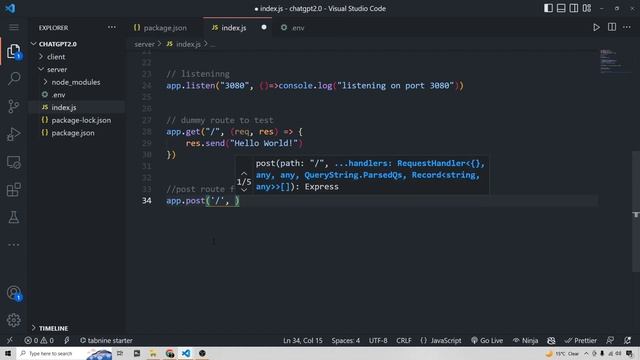Open notifications bell in status bar
Viewport: 640px width, 360px height.
pyautogui.click(x=627, y=340)
